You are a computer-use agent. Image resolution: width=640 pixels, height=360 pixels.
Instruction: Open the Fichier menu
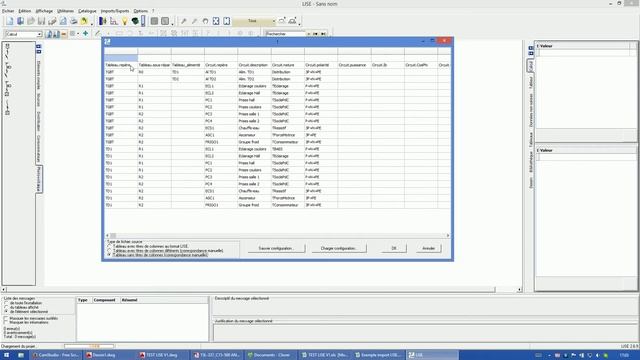pos(8,11)
